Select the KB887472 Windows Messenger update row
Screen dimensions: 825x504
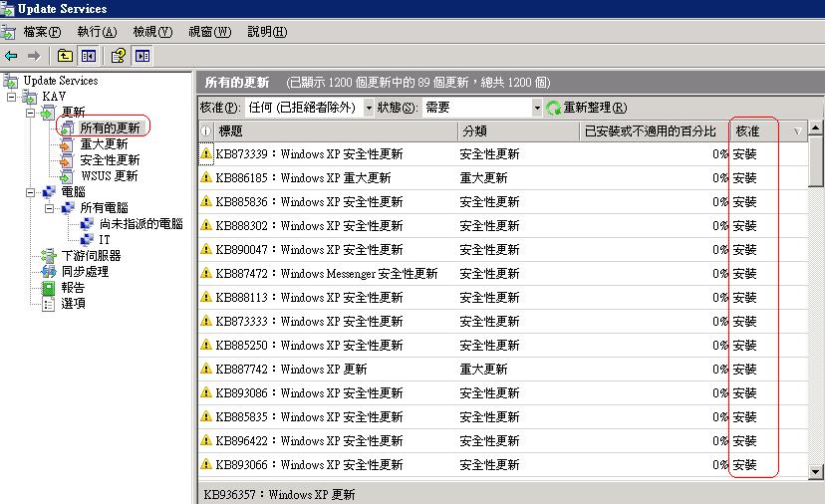503,274
